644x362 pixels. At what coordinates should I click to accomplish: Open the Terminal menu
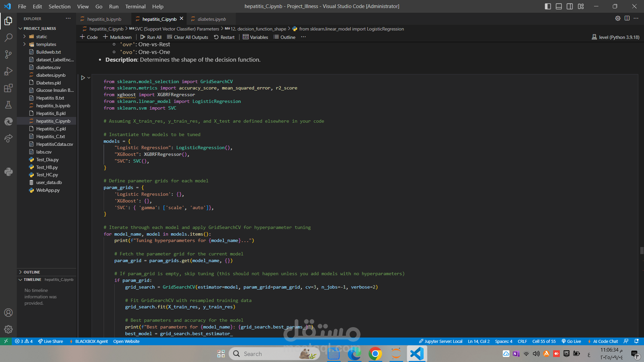click(135, 6)
